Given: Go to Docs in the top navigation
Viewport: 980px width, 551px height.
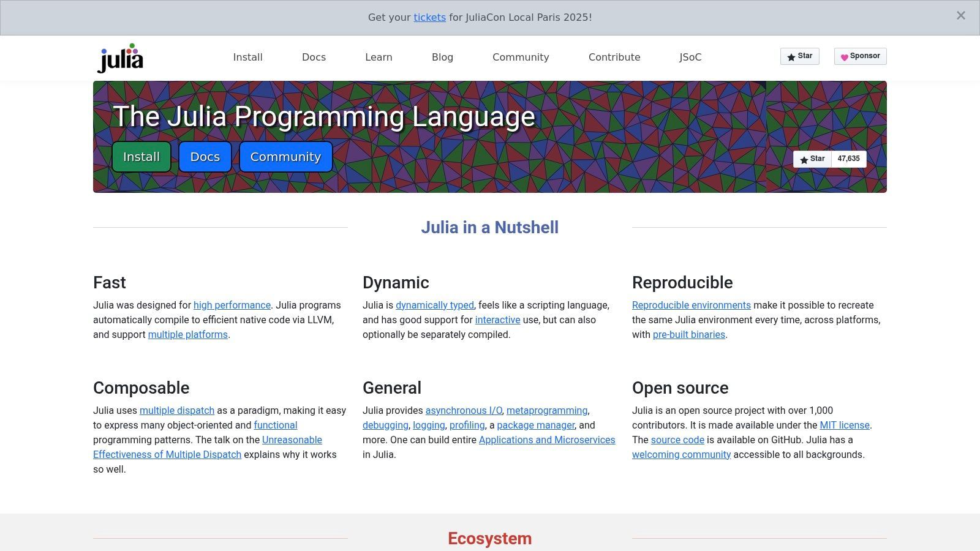Looking at the screenshot, I should tap(314, 57).
